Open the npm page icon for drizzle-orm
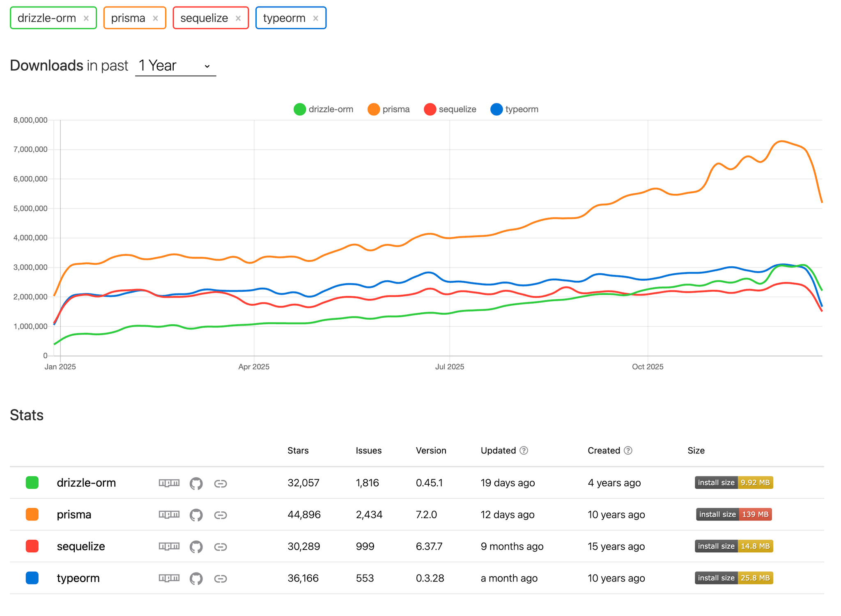Viewport: 841px width, 616px height. tap(169, 483)
